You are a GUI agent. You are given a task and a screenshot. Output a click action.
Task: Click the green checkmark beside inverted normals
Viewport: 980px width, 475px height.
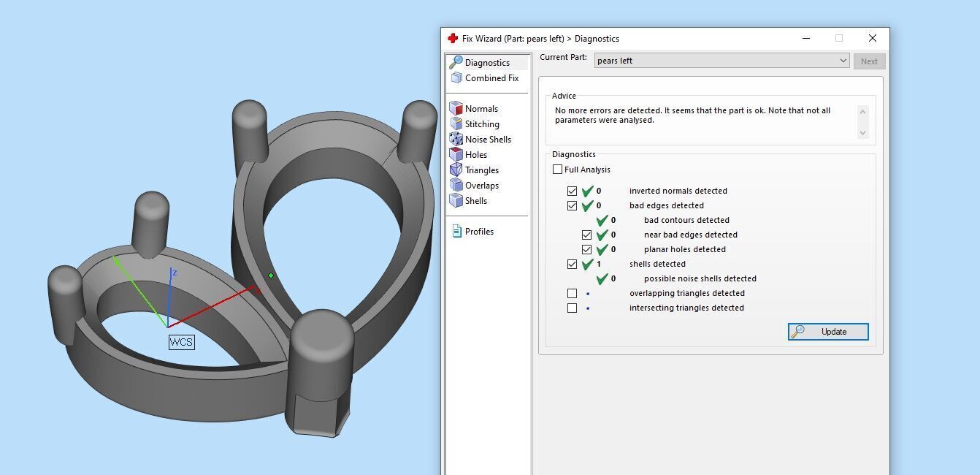tap(587, 191)
